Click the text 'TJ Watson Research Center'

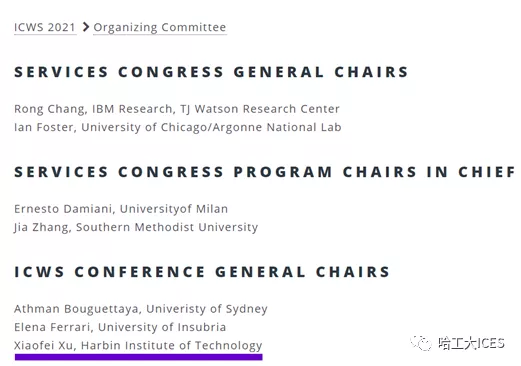[260, 109]
